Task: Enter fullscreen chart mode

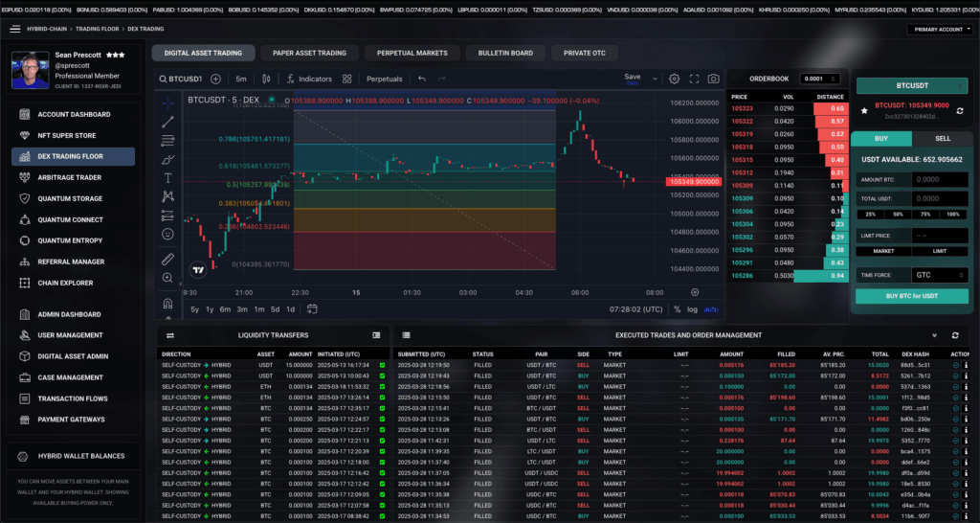Action: pyautogui.click(x=694, y=79)
